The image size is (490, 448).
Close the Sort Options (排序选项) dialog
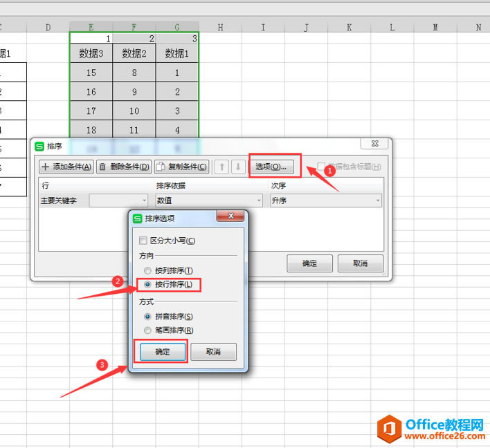[230, 216]
